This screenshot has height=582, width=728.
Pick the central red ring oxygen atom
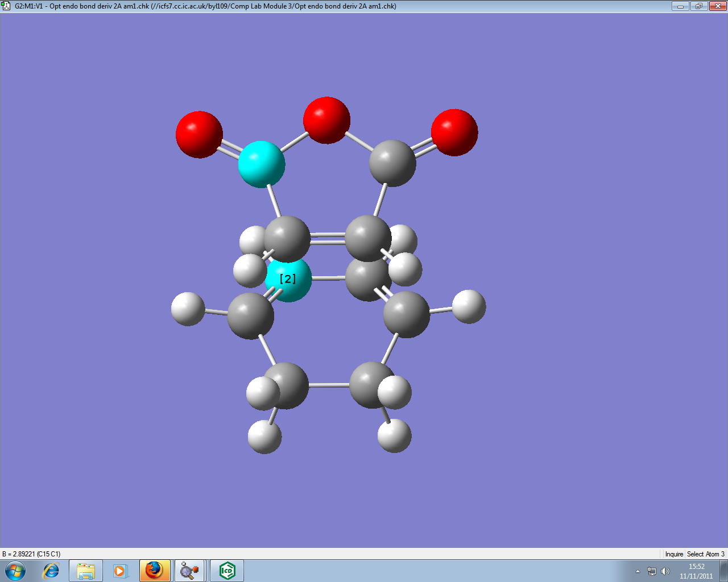[x=326, y=120]
